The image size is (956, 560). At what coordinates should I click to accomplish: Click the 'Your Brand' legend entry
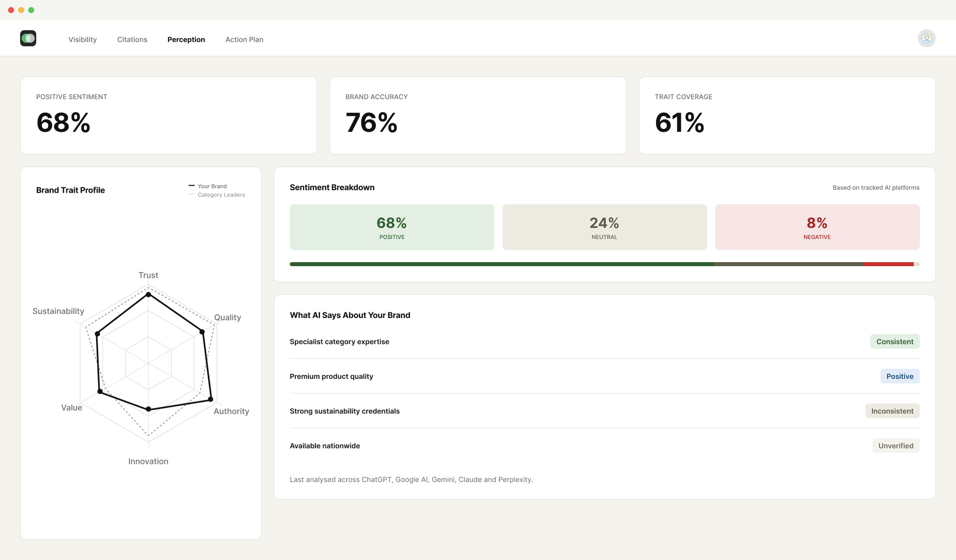pos(208,186)
